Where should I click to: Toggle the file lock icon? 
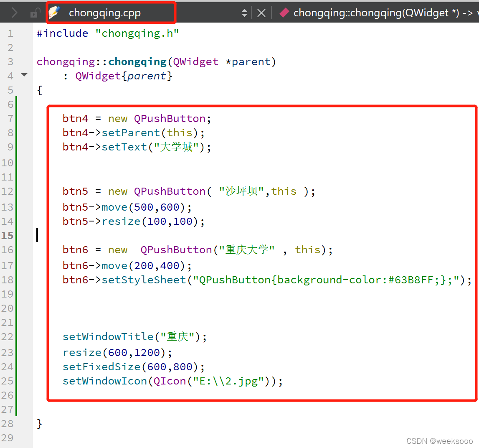point(35,13)
